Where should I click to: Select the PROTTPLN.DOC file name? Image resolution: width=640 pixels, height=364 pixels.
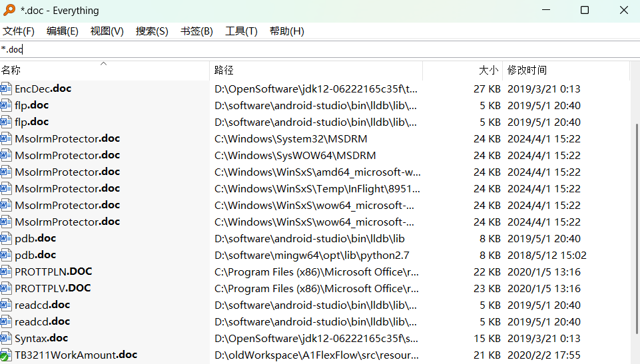pyautogui.click(x=53, y=272)
